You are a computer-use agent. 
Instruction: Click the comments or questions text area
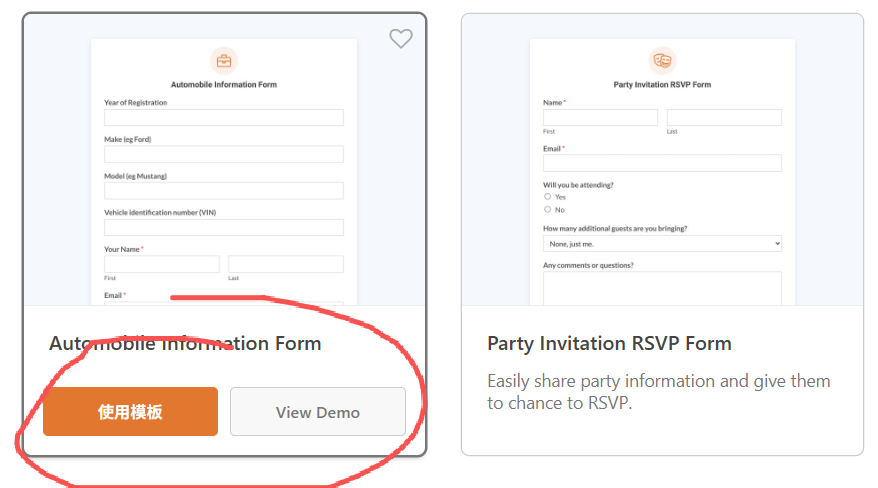(x=662, y=288)
